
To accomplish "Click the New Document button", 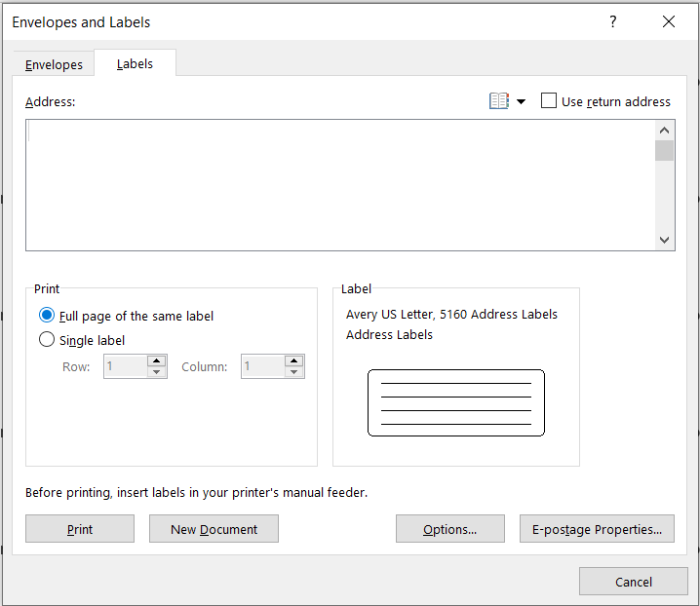I will click(214, 529).
